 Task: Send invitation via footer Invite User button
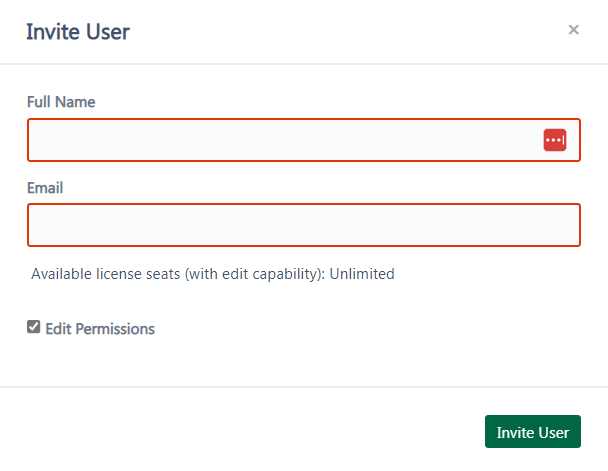533,431
